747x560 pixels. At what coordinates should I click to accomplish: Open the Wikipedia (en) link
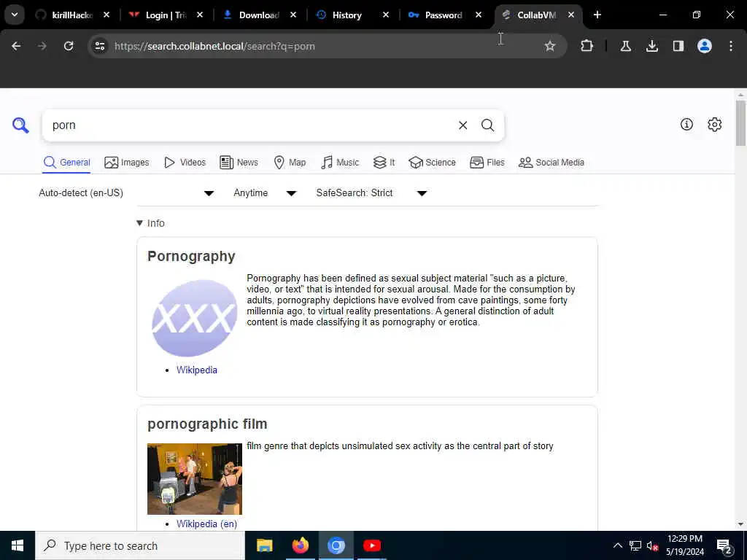(206, 524)
